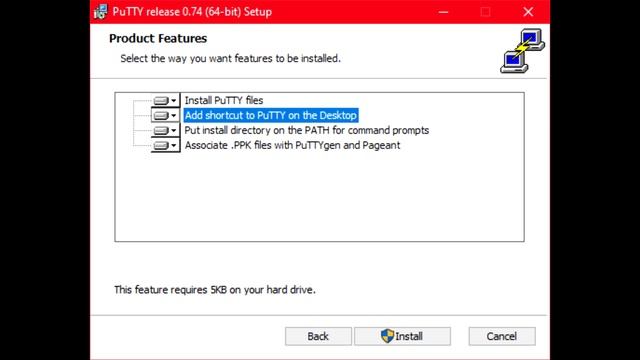Open feature dropdown for PATH install directory

(165, 131)
